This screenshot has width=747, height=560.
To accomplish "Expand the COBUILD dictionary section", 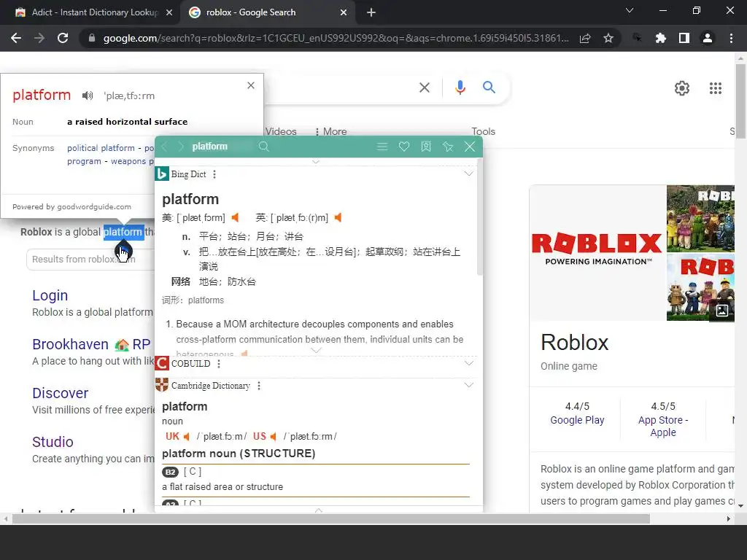I will pyautogui.click(x=469, y=363).
